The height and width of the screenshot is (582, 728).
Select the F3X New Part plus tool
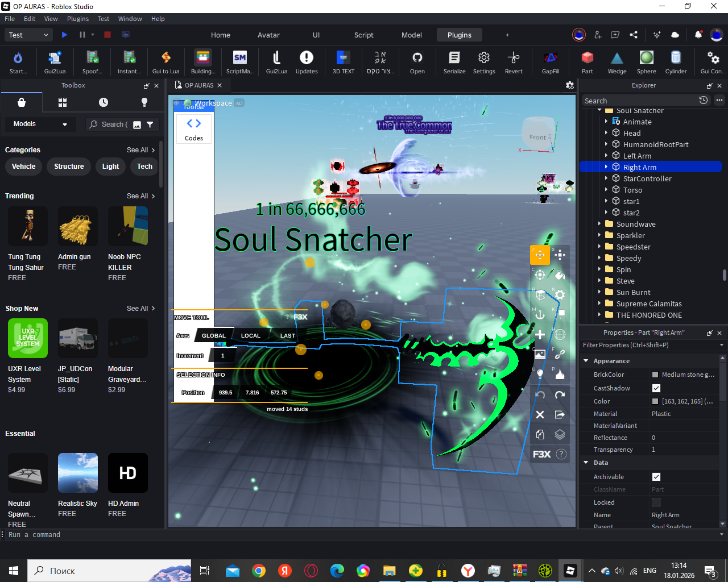tap(540, 335)
